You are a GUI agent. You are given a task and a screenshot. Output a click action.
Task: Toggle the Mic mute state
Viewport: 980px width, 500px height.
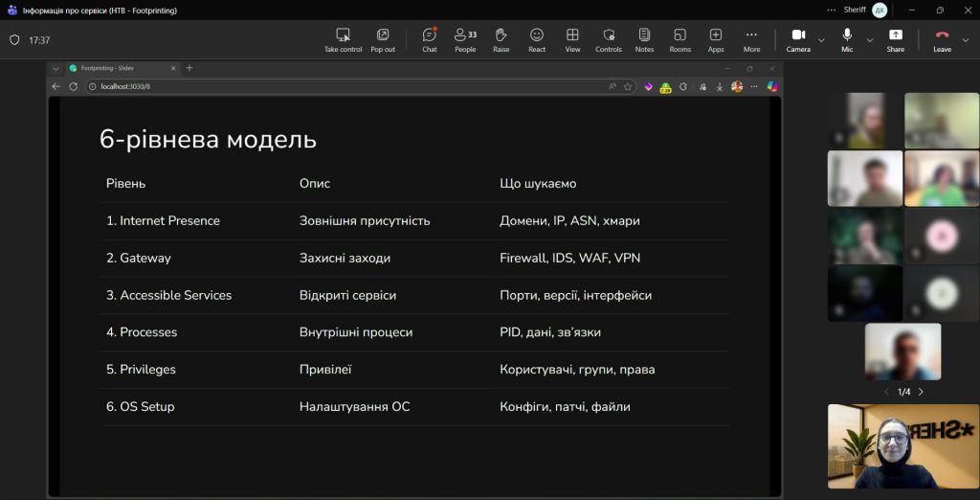(x=847, y=39)
